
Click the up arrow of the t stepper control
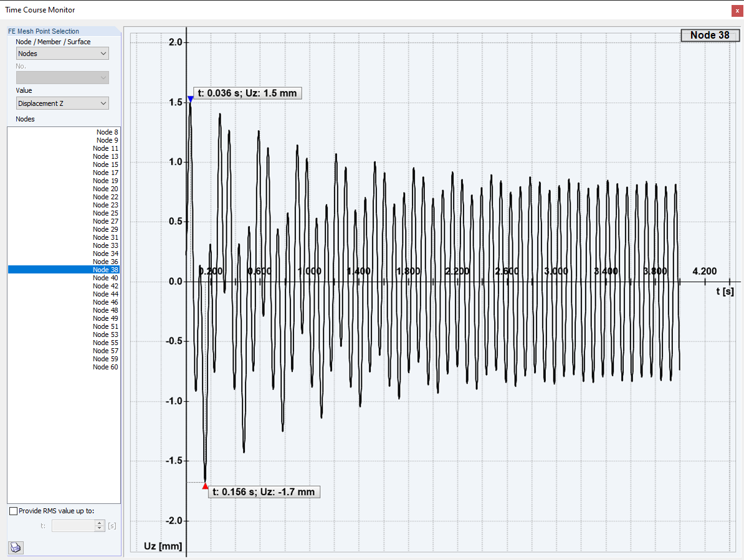point(99,523)
